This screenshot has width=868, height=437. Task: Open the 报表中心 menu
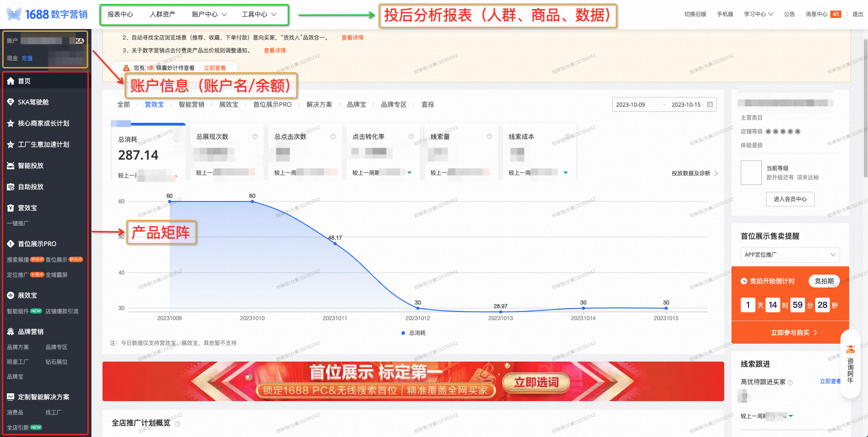pos(120,15)
